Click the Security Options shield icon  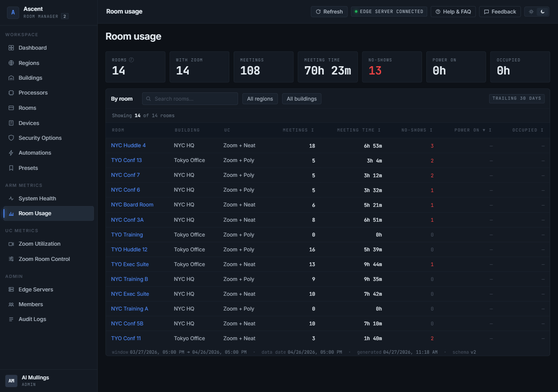tap(11, 138)
